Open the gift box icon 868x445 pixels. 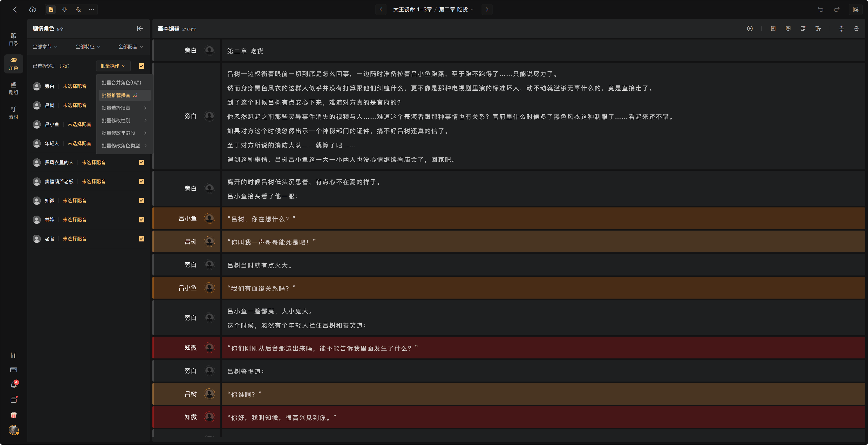(14, 415)
